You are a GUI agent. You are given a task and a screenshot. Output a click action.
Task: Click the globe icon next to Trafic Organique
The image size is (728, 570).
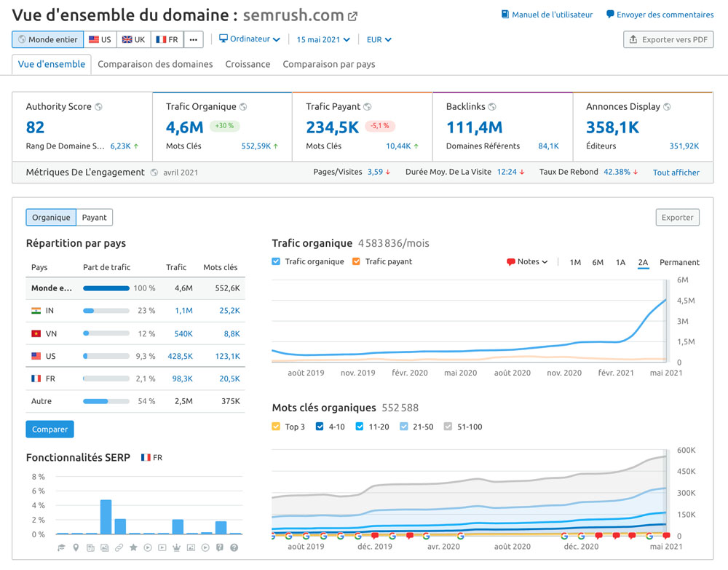pyautogui.click(x=243, y=107)
